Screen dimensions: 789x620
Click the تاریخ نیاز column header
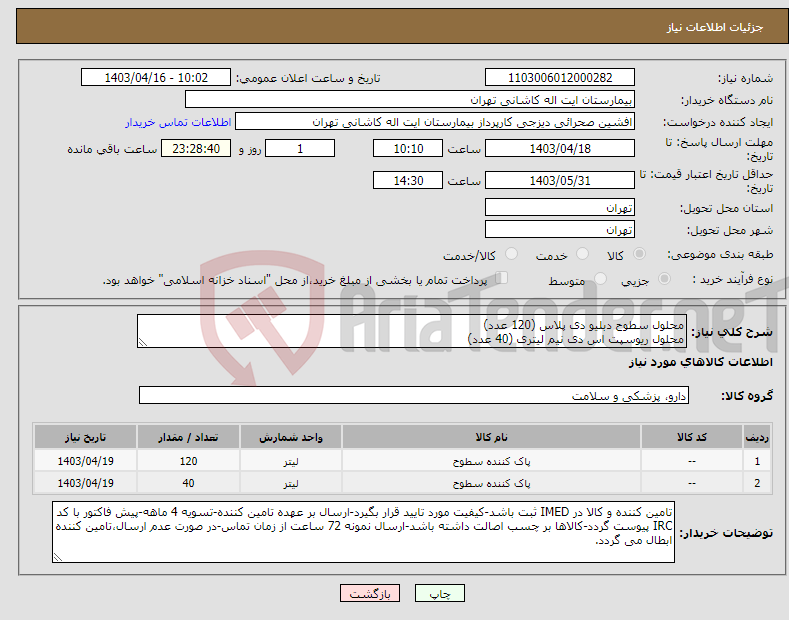[86, 437]
